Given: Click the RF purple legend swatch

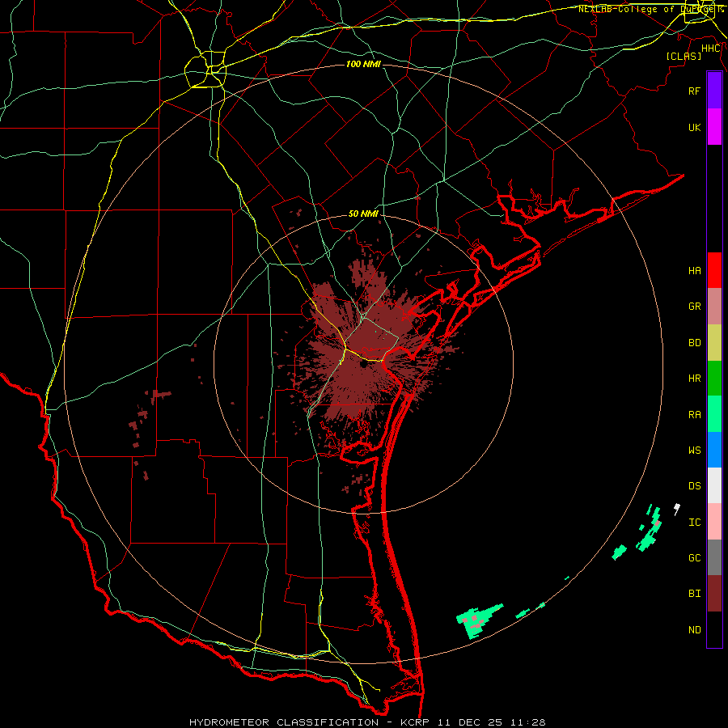Looking at the screenshot, I should [x=714, y=91].
